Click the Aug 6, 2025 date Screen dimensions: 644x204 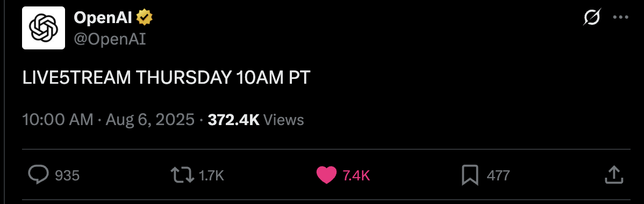(x=150, y=120)
